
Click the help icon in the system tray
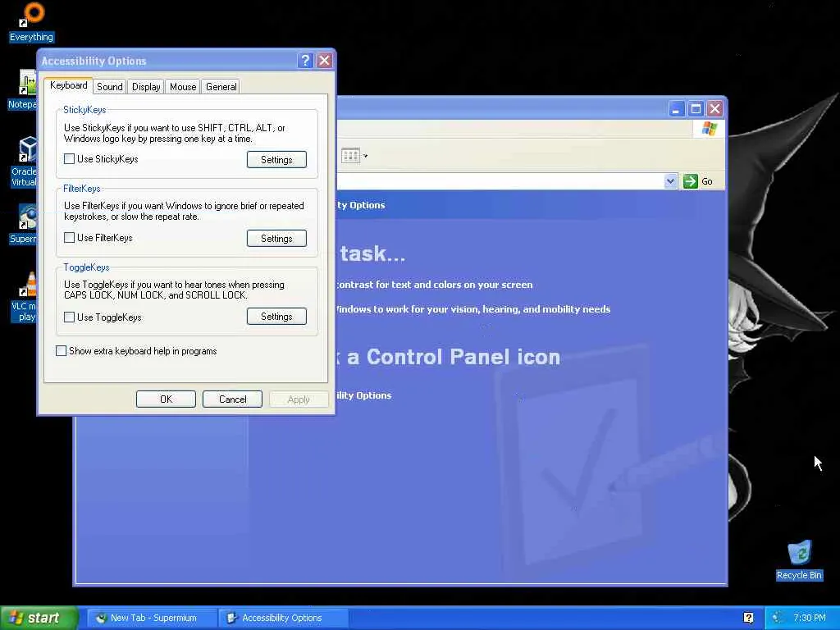748,618
